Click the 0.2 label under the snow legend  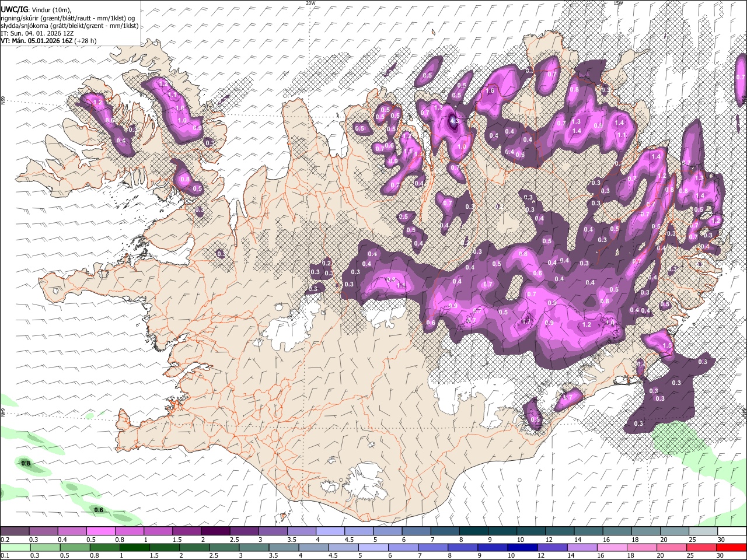click(x=5, y=540)
